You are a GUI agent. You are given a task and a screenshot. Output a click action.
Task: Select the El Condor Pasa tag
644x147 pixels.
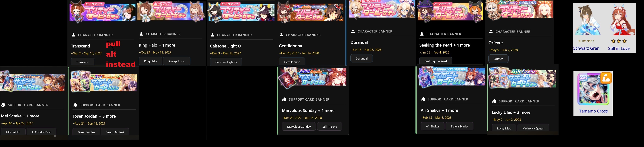(42, 132)
